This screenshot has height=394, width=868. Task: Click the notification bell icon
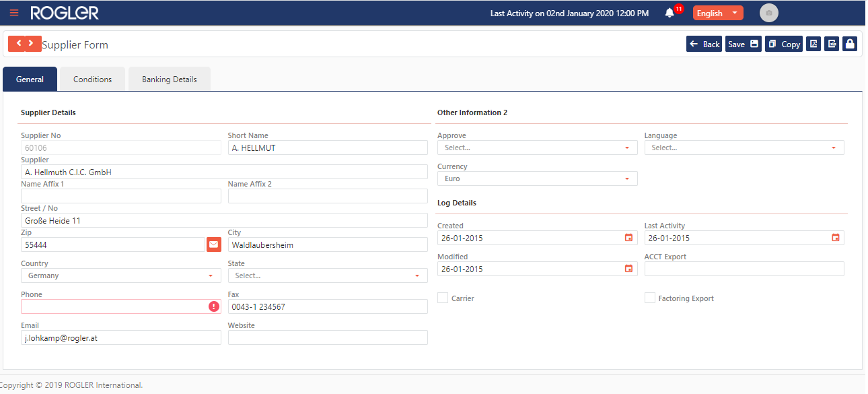coord(670,13)
